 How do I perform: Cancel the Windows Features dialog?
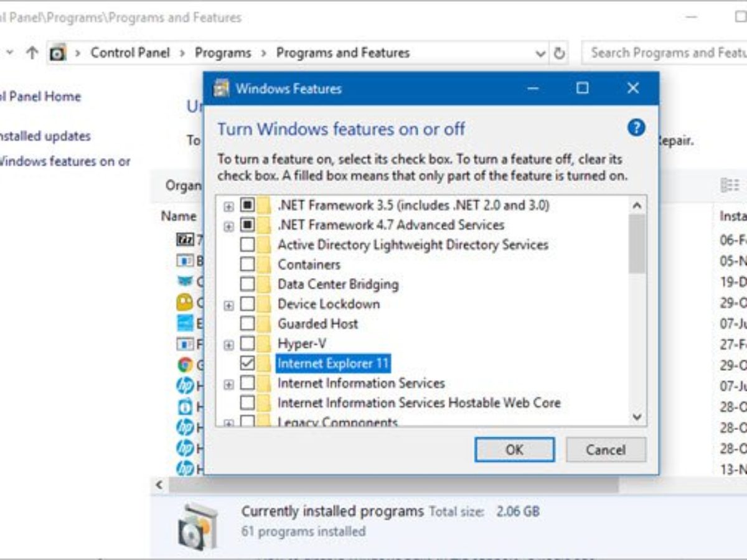click(x=606, y=449)
